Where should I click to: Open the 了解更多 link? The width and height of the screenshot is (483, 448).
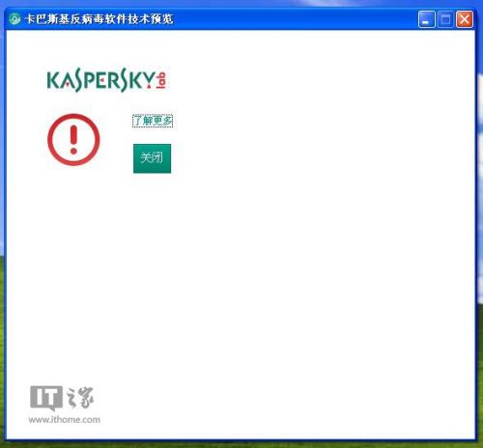tap(153, 121)
